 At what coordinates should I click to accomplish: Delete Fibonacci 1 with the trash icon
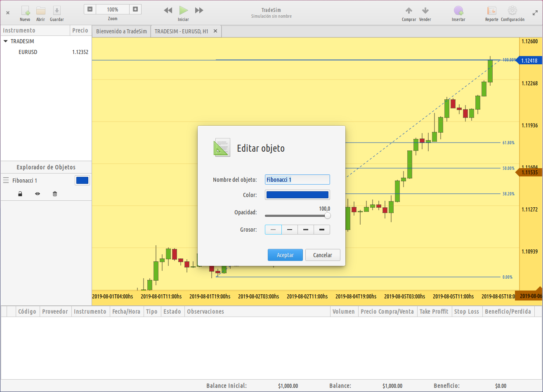(55, 194)
